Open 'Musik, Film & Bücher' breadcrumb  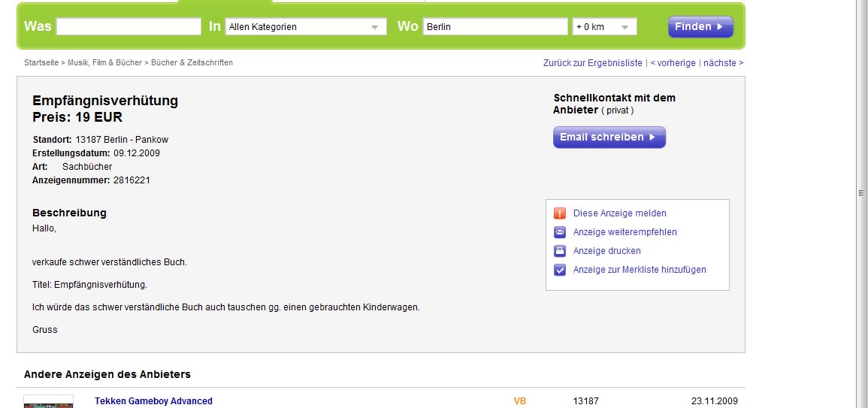coord(104,63)
